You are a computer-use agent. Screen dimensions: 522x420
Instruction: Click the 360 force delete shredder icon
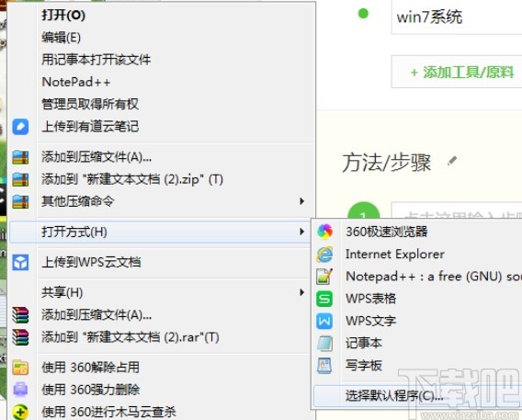pyautogui.click(x=20, y=390)
